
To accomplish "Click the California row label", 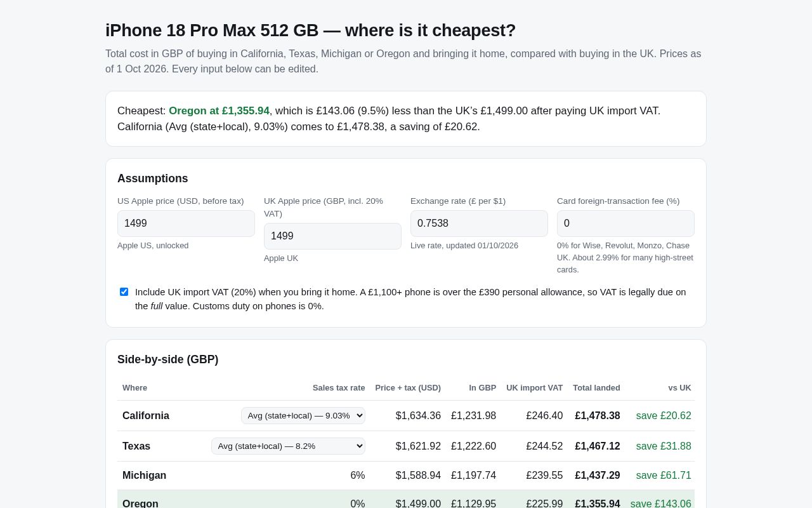I will 146,416.
